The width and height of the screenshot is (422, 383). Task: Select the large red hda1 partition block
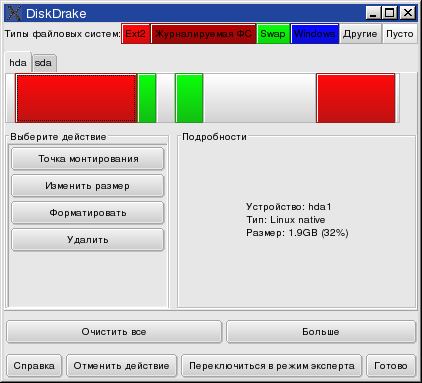76,98
